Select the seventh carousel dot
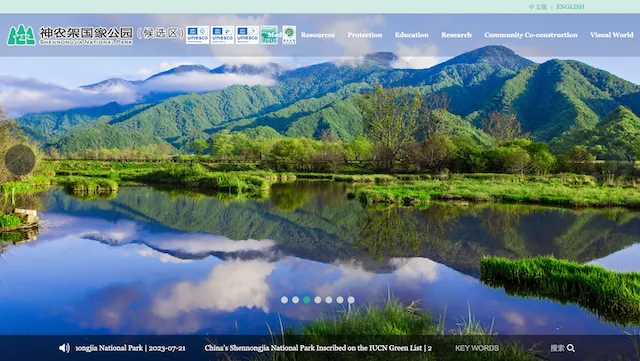The image size is (640, 361). point(351,300)
